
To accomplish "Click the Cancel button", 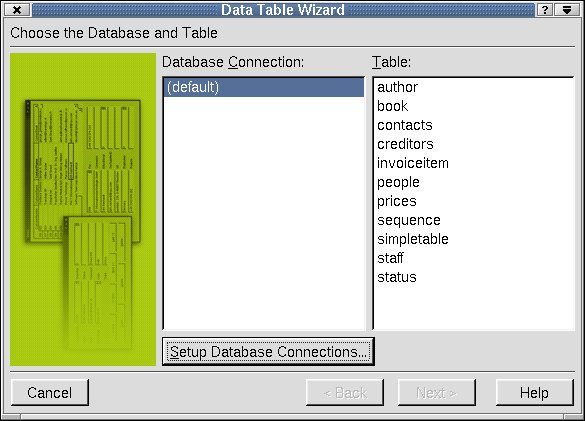I will [50, 393].
